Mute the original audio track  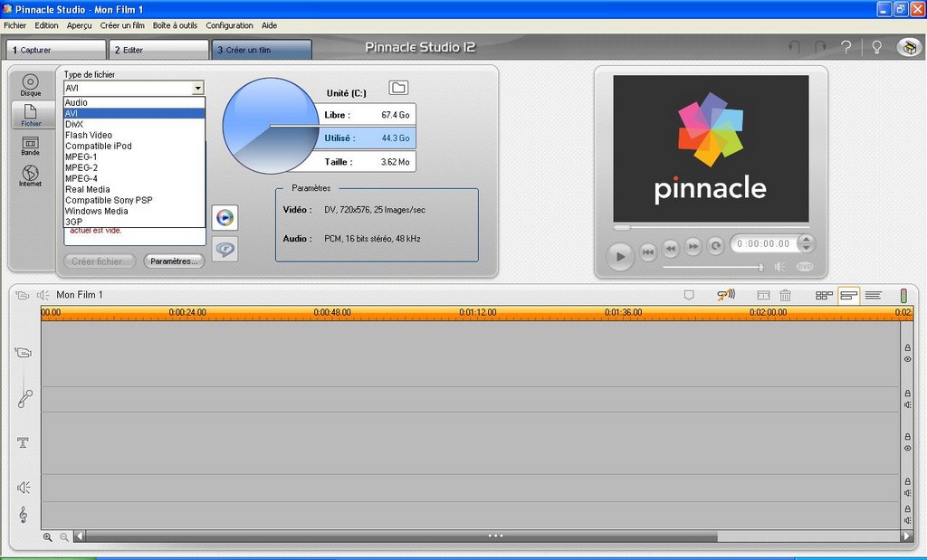[907, 404]
